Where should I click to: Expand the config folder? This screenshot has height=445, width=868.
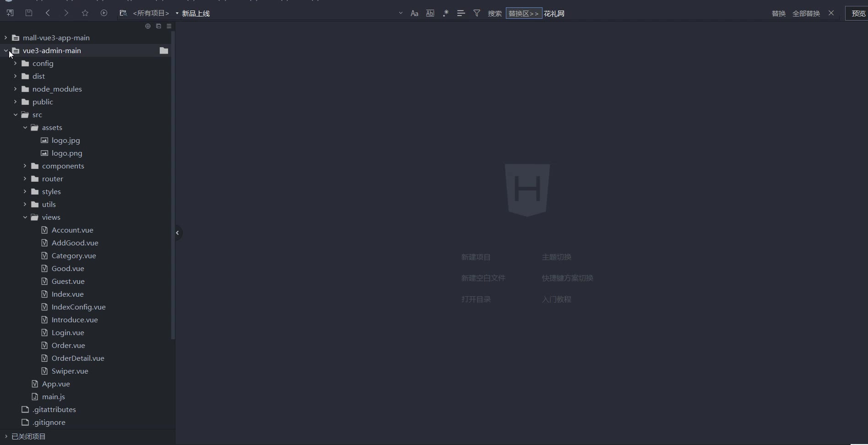[16, 63]
